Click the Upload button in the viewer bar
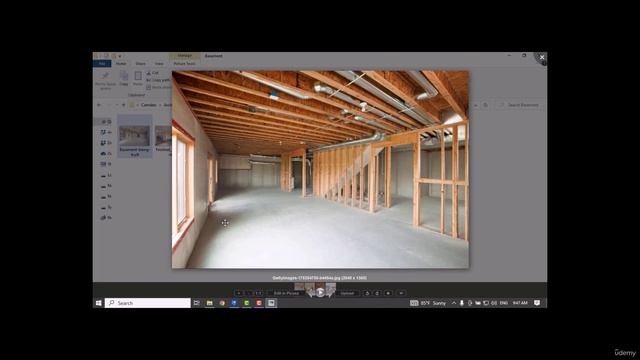The width and height of the screenshot is (640, 360). point(347,293)
